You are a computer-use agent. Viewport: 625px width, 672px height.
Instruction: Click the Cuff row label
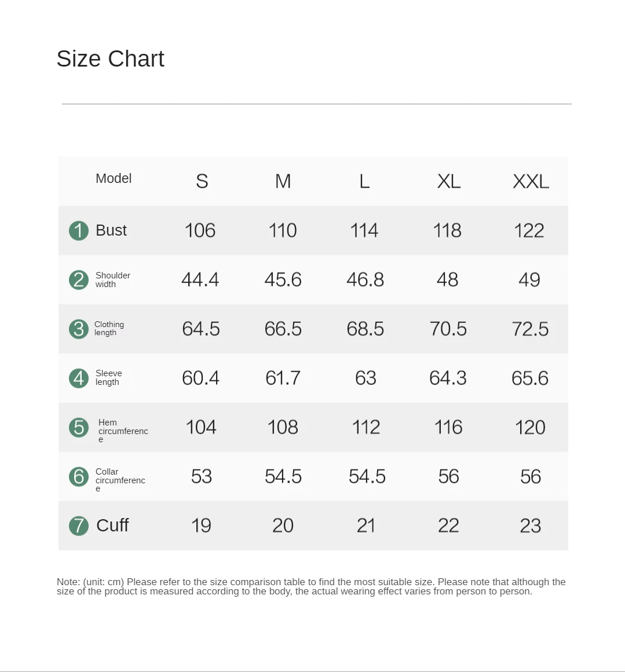112,525
